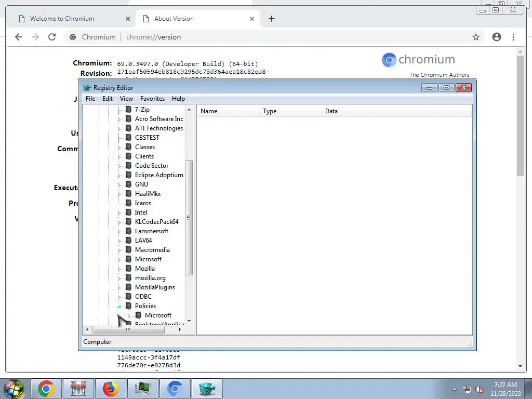This screenshot has height=399, width=532.
Task: Open Chromium's three-dot menu
Action: [x=513, y=37]
